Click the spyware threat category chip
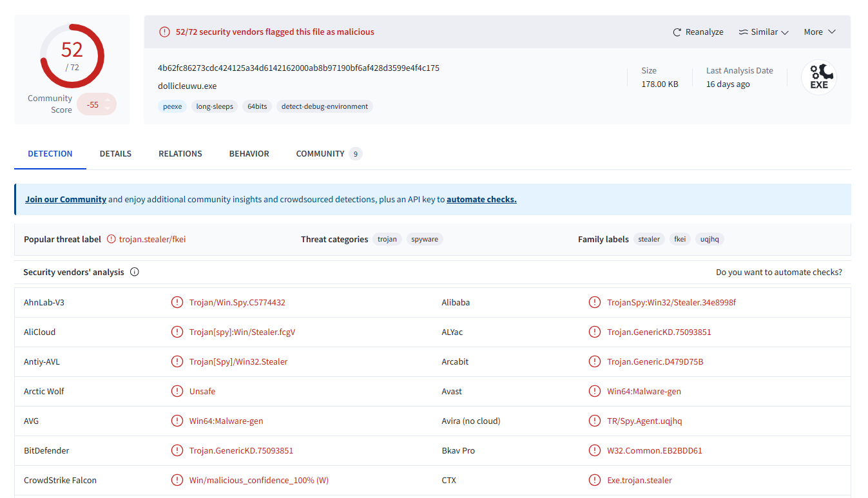Screen dimensions: 868x498 point(425,239)
